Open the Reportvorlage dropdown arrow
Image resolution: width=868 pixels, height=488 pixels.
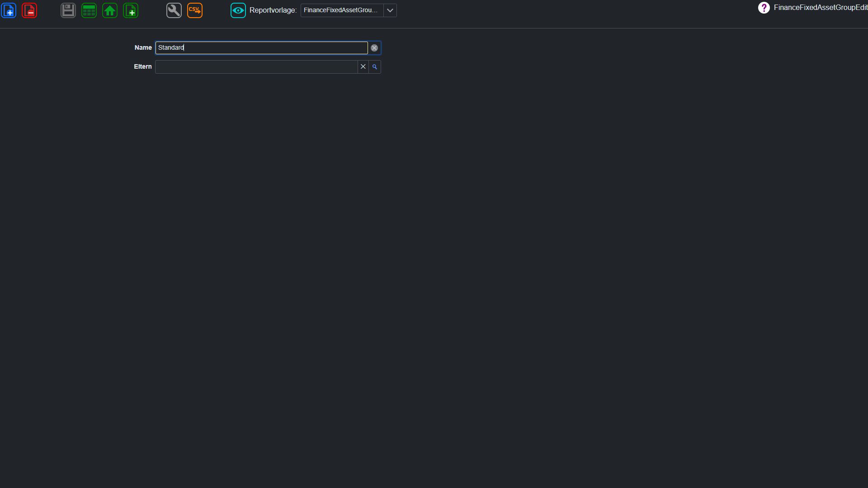[390, 10]
